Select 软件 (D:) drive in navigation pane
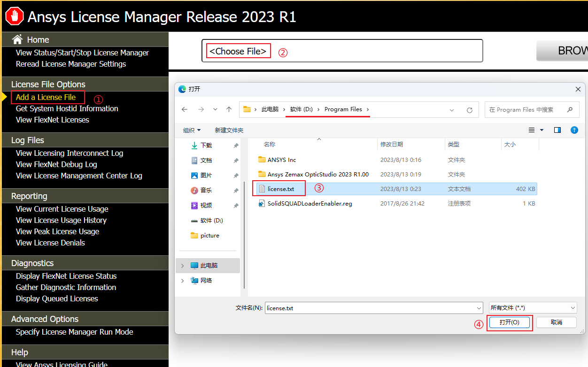The width and height of the screenshot is (588, 367). tap(207, 221)
